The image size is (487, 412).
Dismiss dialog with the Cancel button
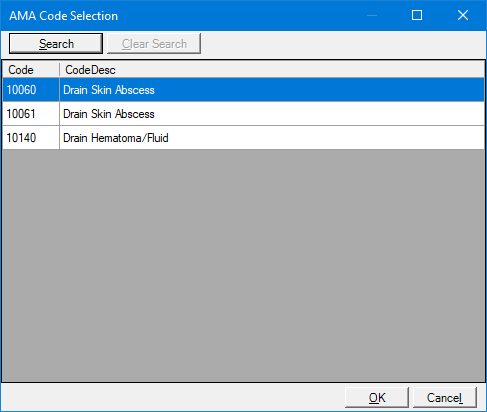click(x=445, y=397)
